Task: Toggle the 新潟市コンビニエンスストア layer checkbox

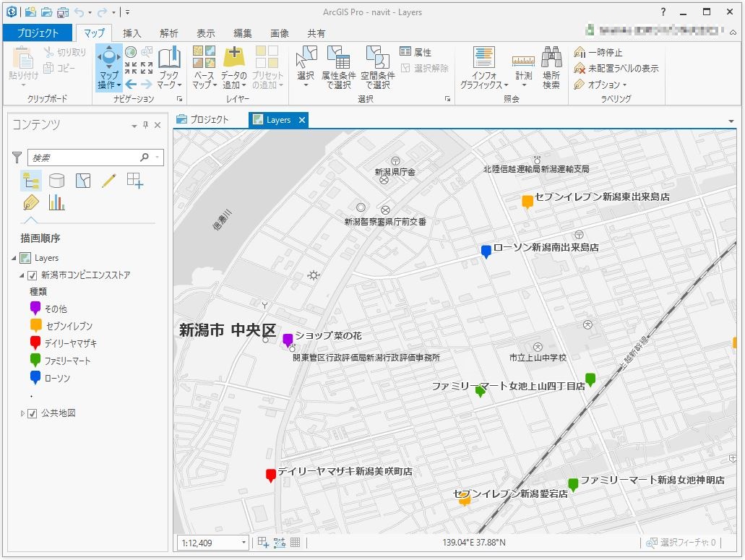Action: (33, 275)
